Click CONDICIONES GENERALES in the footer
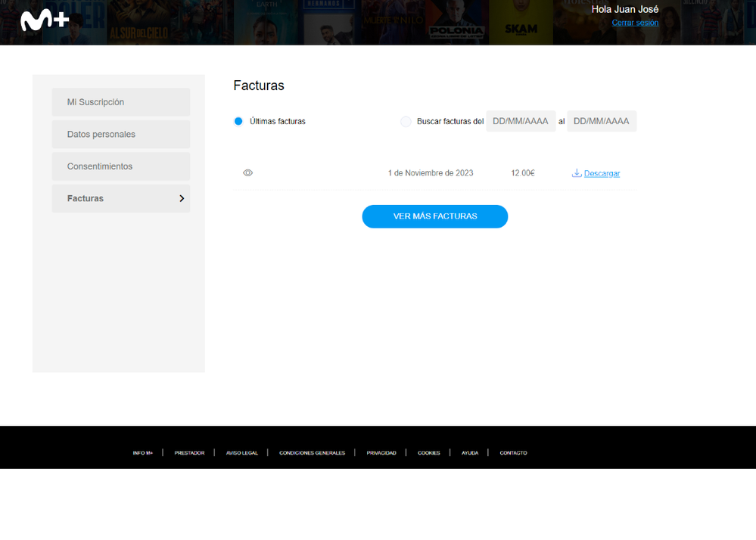This screenshot has height=540, width=756. coord(312,452)
